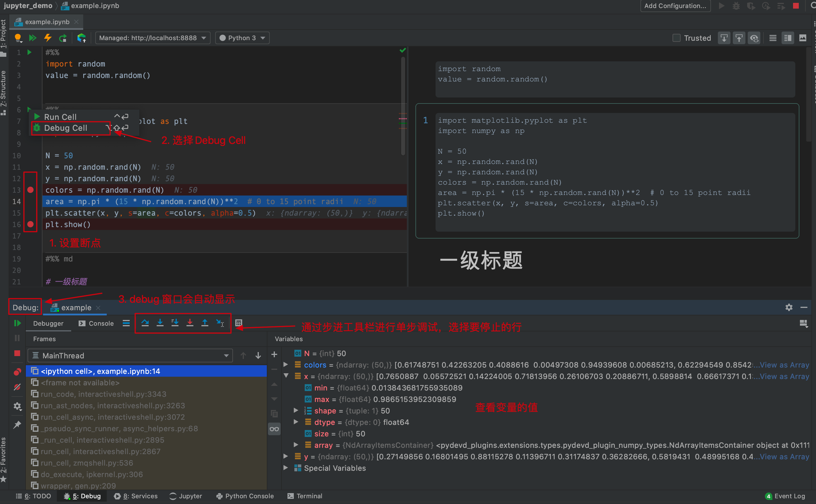Expand the array attribute node
The image size is (816, 504).
coord(296,445)
